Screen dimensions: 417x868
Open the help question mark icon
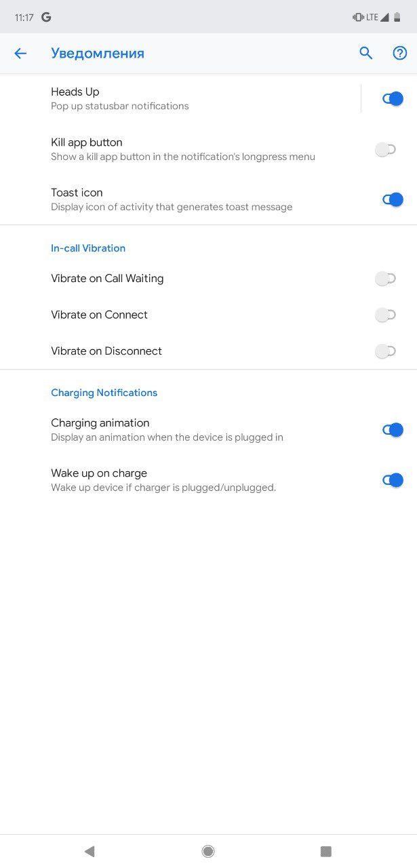(400, 54)
